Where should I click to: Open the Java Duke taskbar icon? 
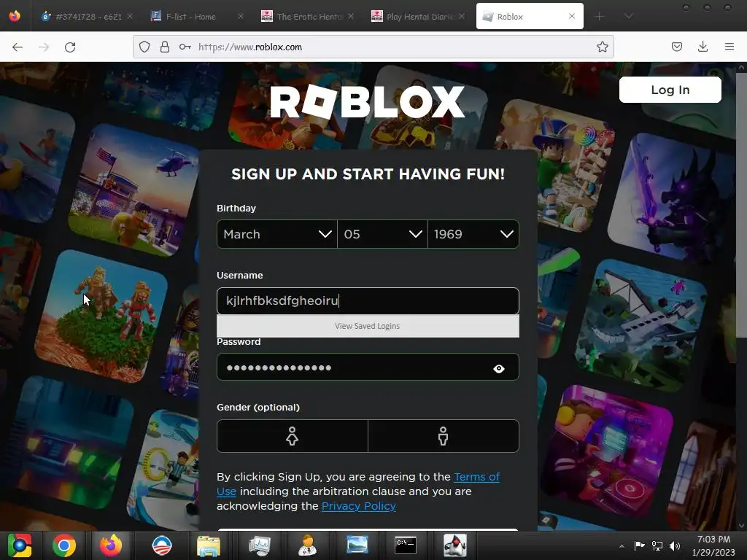coord(455,545)
